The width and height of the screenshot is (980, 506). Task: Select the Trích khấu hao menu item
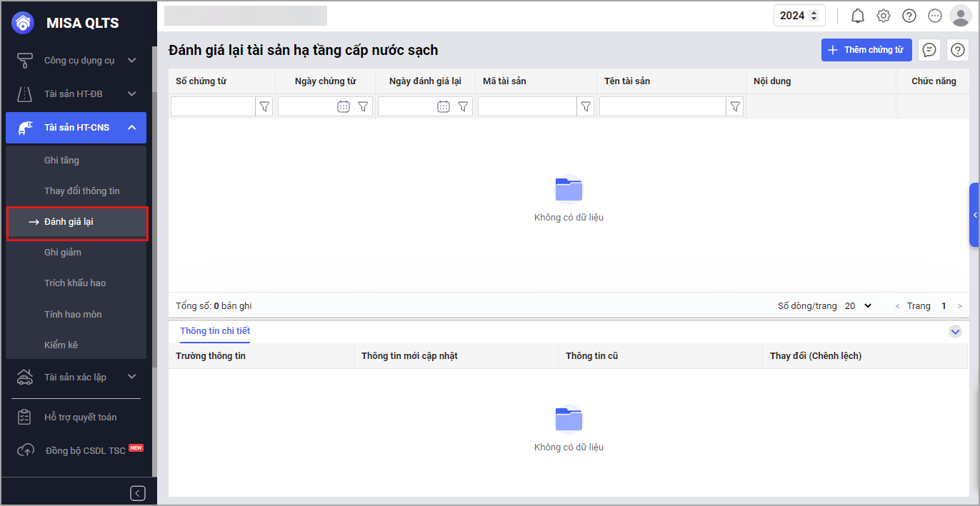[x=76, y=283]
